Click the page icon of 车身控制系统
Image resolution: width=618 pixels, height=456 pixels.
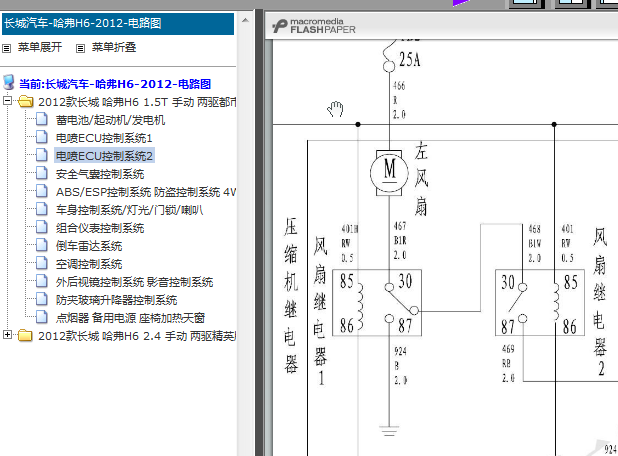click(42, 209)
